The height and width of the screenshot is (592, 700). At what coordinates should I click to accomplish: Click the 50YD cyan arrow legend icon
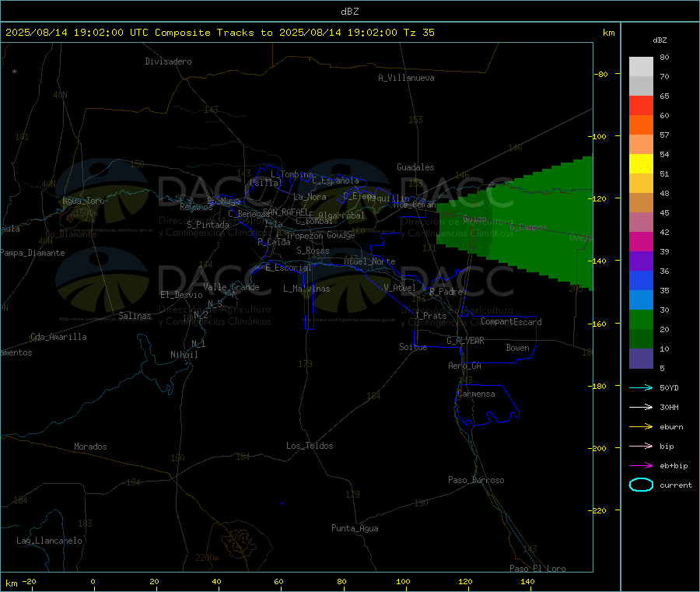[641, 387]
